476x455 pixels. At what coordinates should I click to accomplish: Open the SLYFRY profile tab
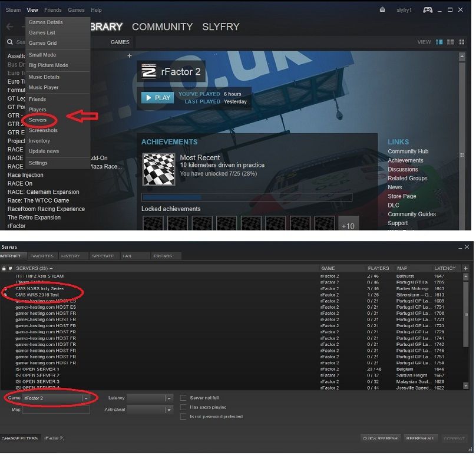point(221,27)
